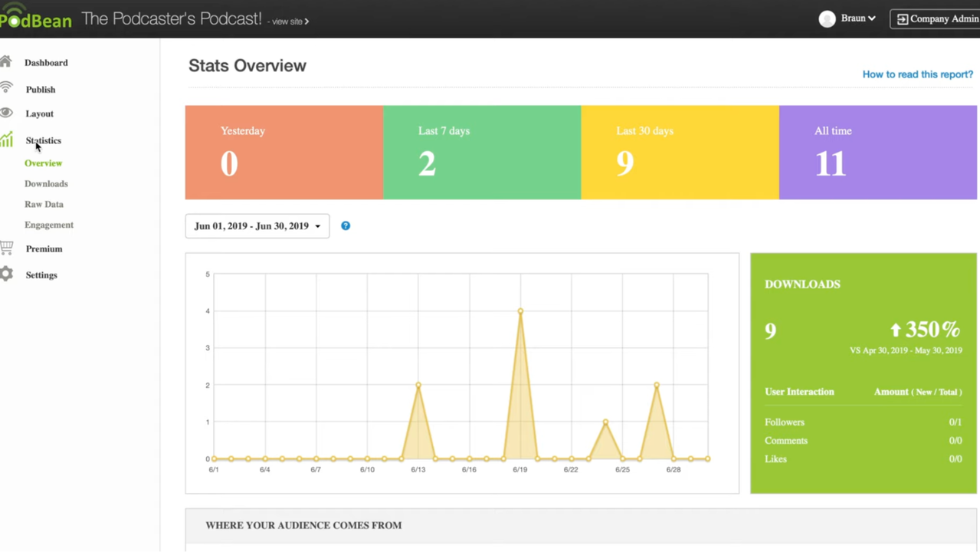Click the Premium shopping cart icon
The image size is (980, 552).
[x=6, y=248]
